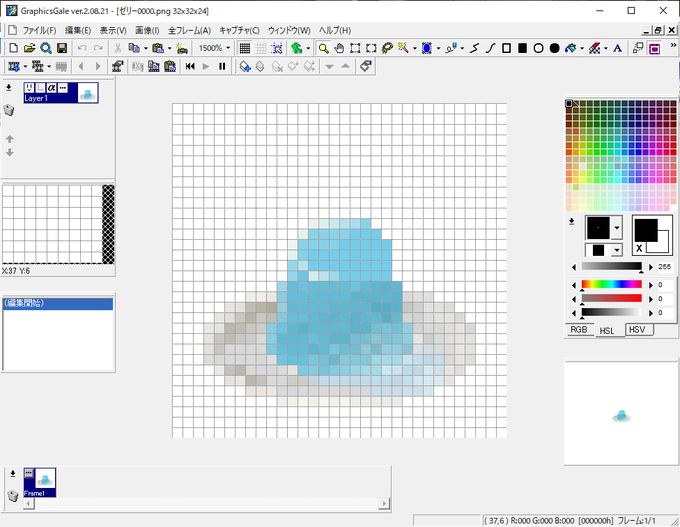Select the Zoom magnifier tool
680x527 pixels.
[323, 48]
